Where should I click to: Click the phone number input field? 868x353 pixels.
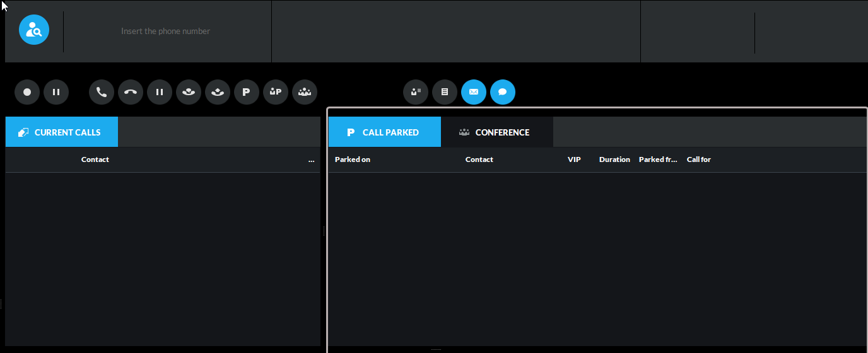166,32
